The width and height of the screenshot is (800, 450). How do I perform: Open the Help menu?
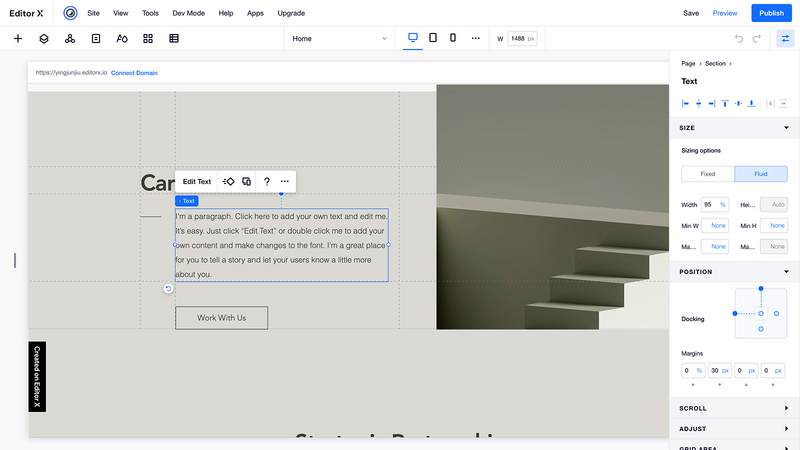click(226, 13)
